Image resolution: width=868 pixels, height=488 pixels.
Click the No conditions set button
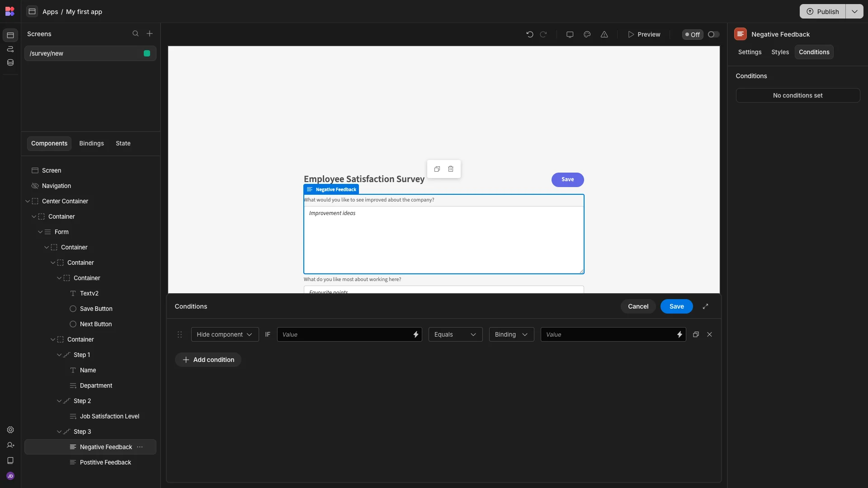pos(797,95)
